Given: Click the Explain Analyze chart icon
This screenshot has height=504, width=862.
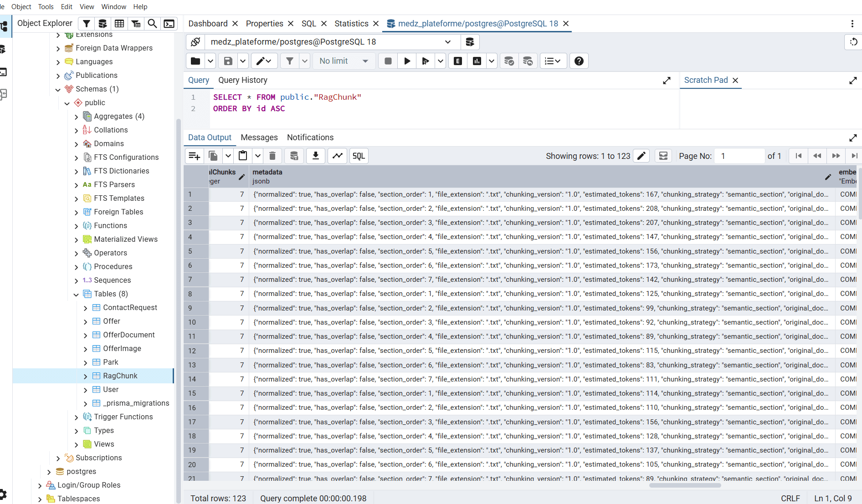Looking at the screenshot, I should pyautogui.click(x=477, y=61).
